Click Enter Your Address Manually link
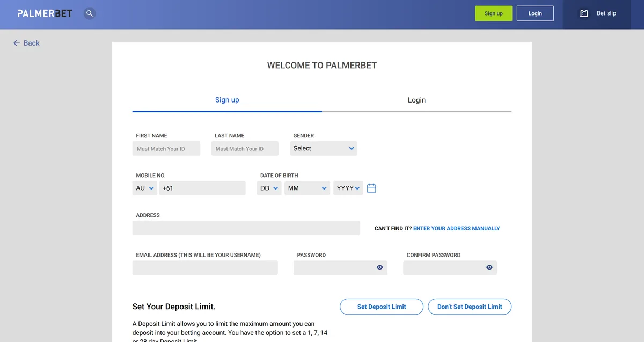The width and height of the screenshot is (644, 342). click(x=457, y=228)
